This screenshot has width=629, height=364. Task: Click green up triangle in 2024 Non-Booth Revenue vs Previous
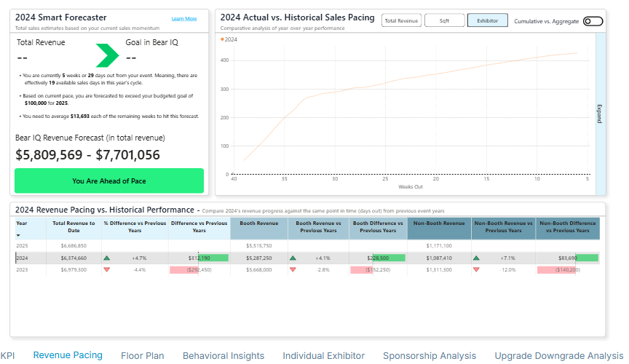pyautogui.click(x=477, y=258)
